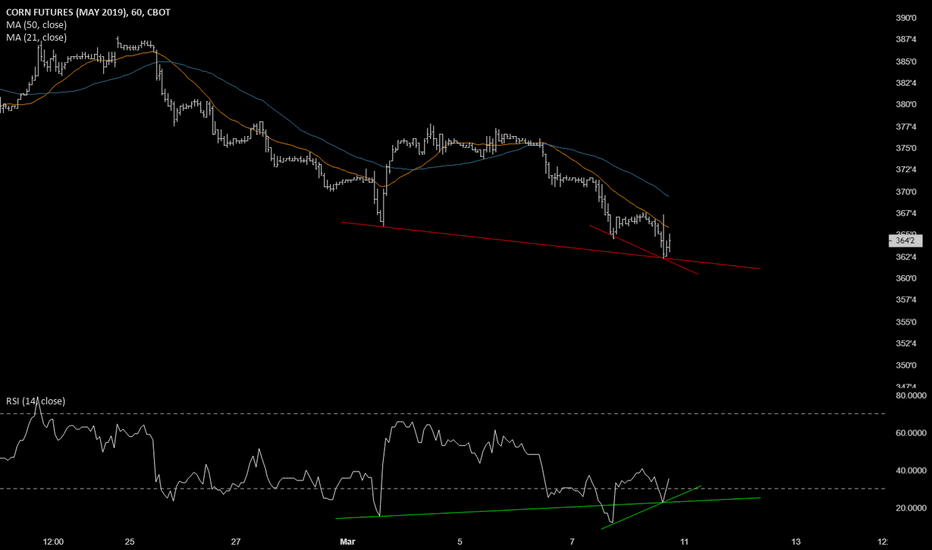Screen dimensions: 932x550
Task: Click the 60.0000 RSI scale label
Action: pyautogui.click(x=911, y=433)
